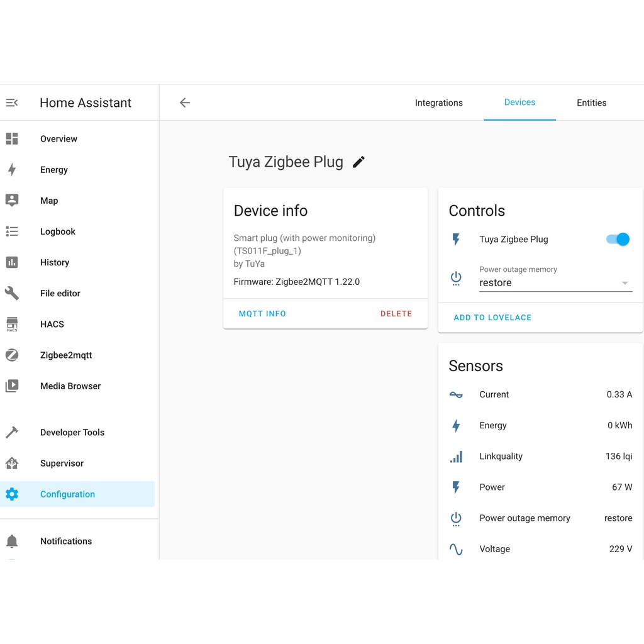Click the pencil icon to rename device
Image resolution: width=644 pixels, height=644 pixels.
[358, 162]
